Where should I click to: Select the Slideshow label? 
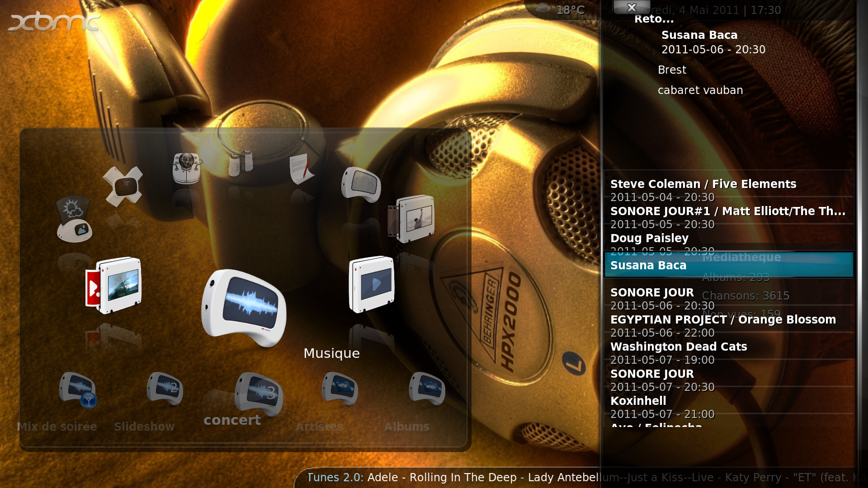point(144,427)
